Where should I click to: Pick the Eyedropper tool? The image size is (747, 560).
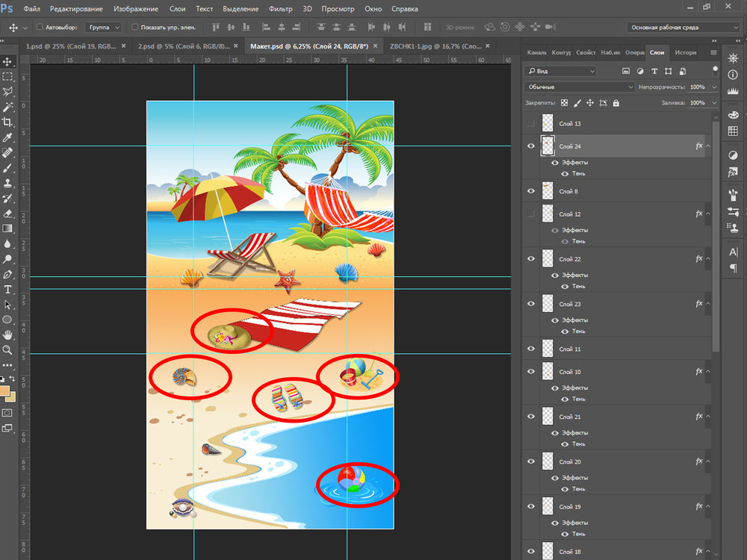[x=7, y=137]
